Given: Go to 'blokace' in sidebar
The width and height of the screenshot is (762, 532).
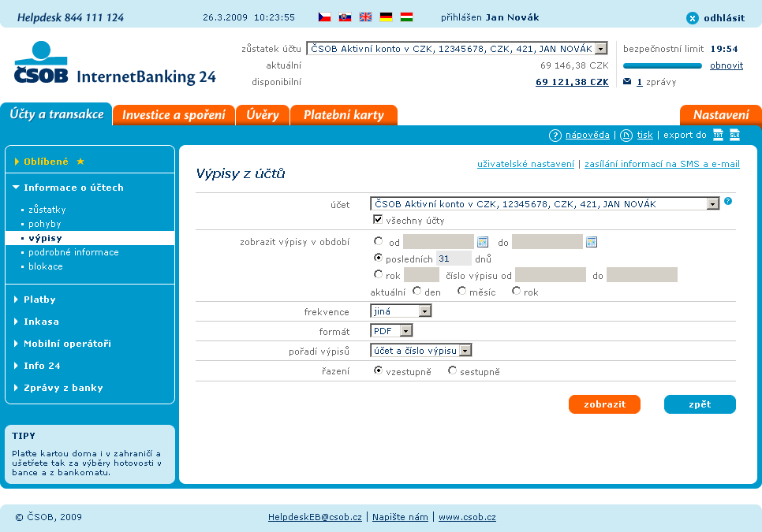Looking at the screenshot, I should (x=46, y=266).
